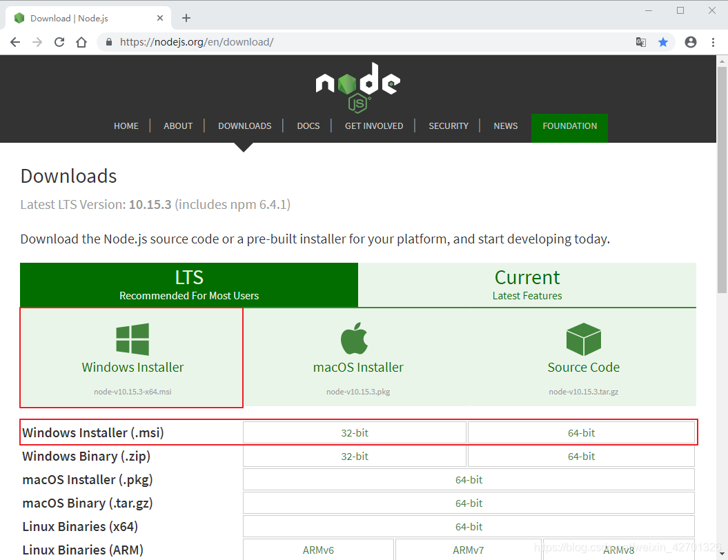
Task: Click the Windows logo installer icon
Action: click(131, 338)
